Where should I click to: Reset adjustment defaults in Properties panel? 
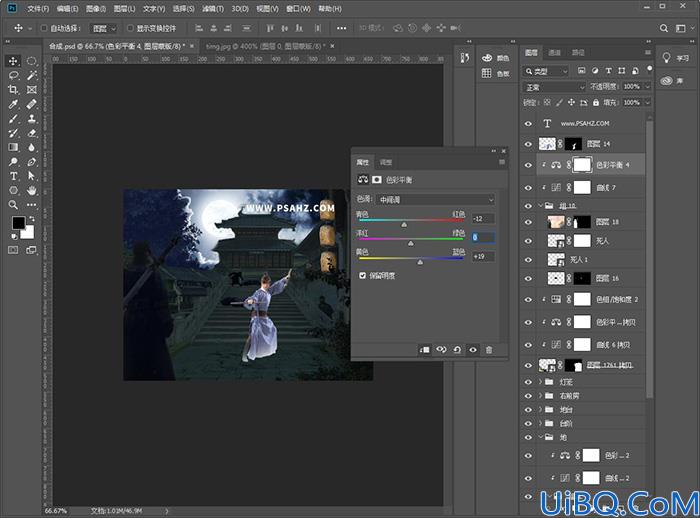coord(457,350)
